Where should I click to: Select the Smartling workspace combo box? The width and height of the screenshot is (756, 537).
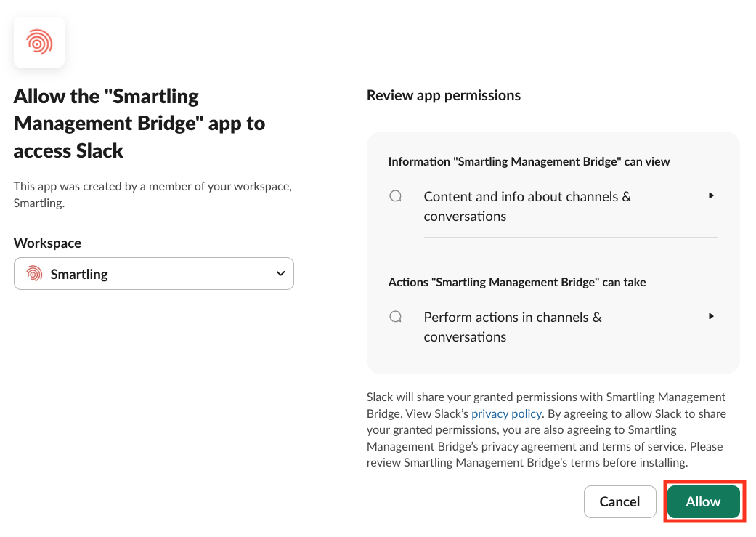pyautogui.click(x=154, y=273)
